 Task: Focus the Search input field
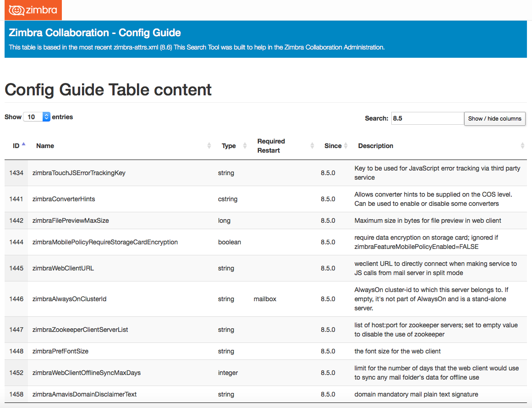click(428, 118)
